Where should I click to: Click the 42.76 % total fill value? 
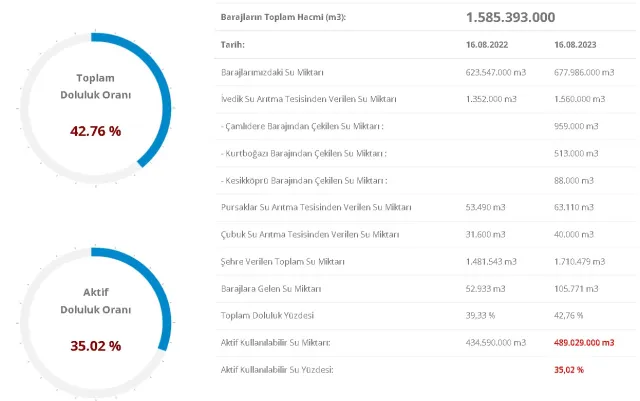95,131
